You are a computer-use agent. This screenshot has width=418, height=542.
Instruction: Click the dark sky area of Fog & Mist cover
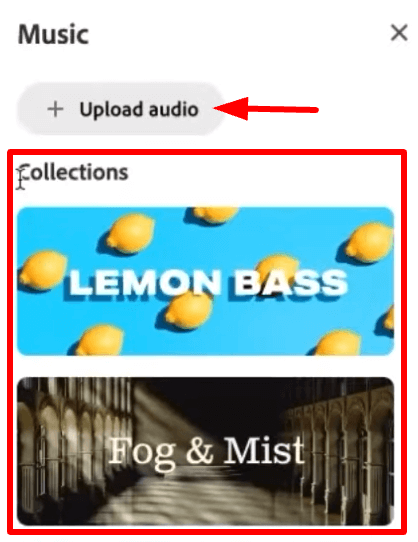(221, 398)
